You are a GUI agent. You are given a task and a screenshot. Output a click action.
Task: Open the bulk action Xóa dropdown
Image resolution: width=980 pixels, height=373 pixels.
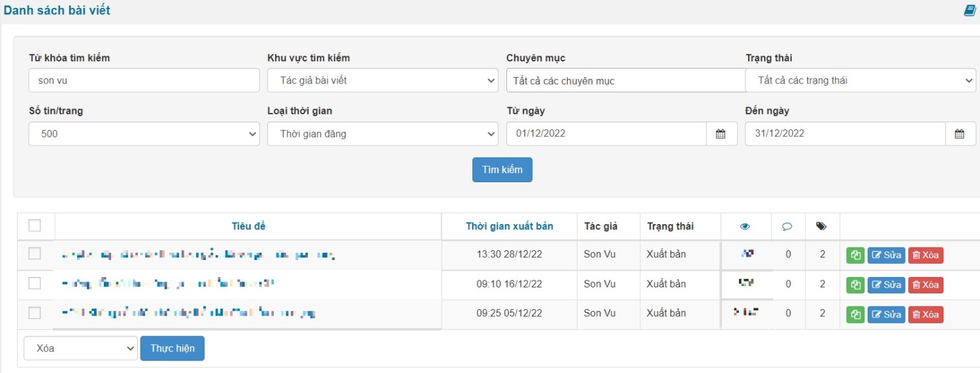click(80, 348)
